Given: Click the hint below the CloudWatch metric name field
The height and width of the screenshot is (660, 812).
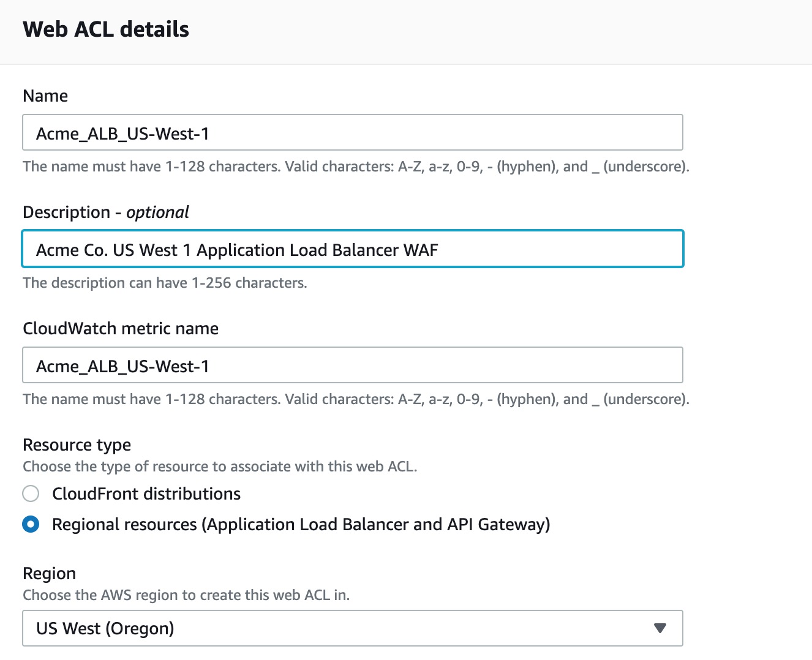Looking at the screenshot, I should (x=356, y=399).
